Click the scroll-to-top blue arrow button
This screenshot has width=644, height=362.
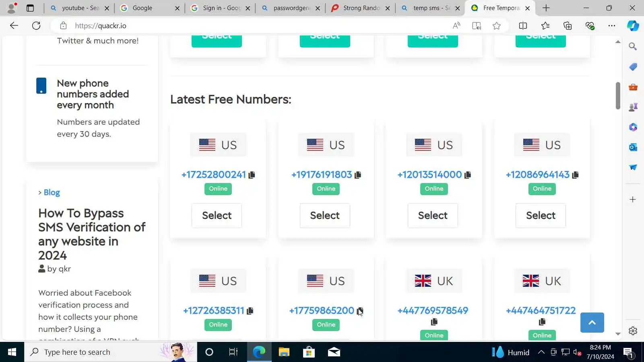592,323
